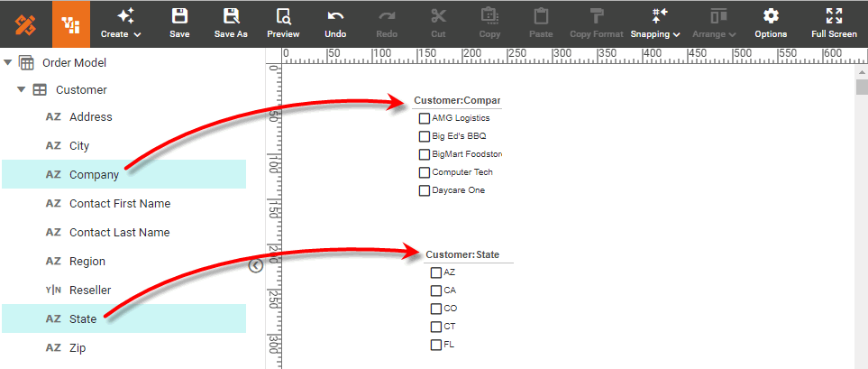Select the Contact First Name field

(x=119, y=204)
